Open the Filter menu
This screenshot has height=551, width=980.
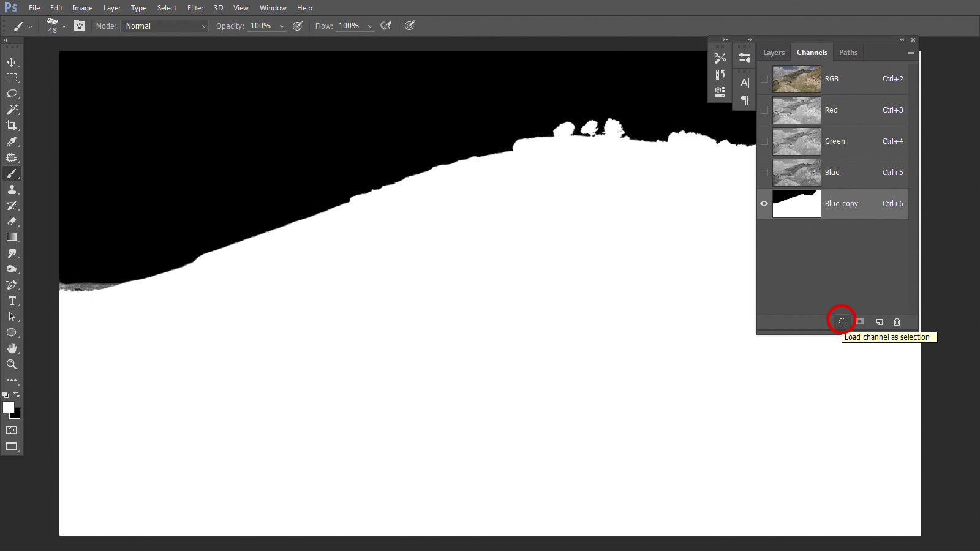[195, 8]
